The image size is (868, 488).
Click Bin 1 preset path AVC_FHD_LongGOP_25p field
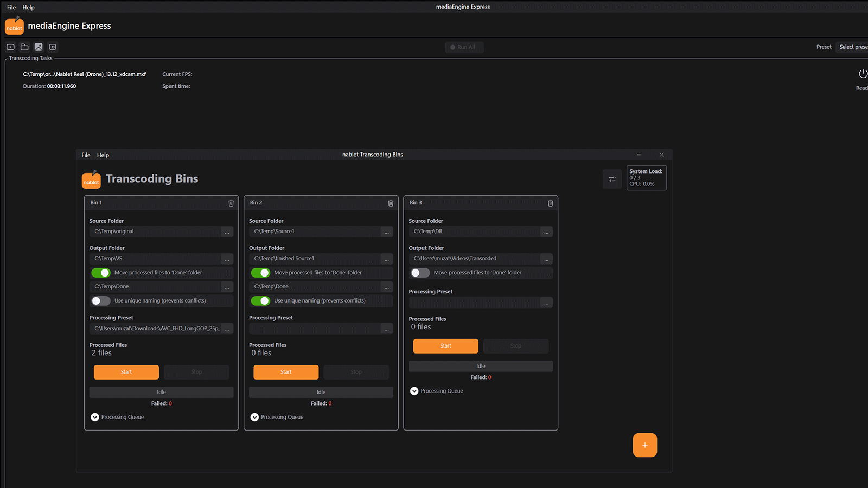(155, 329)
